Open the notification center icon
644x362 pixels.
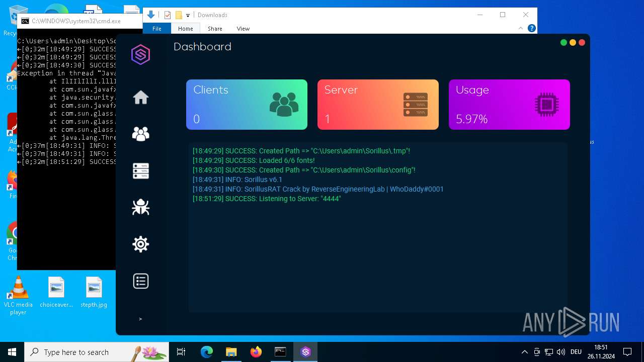tap(627, 352)
